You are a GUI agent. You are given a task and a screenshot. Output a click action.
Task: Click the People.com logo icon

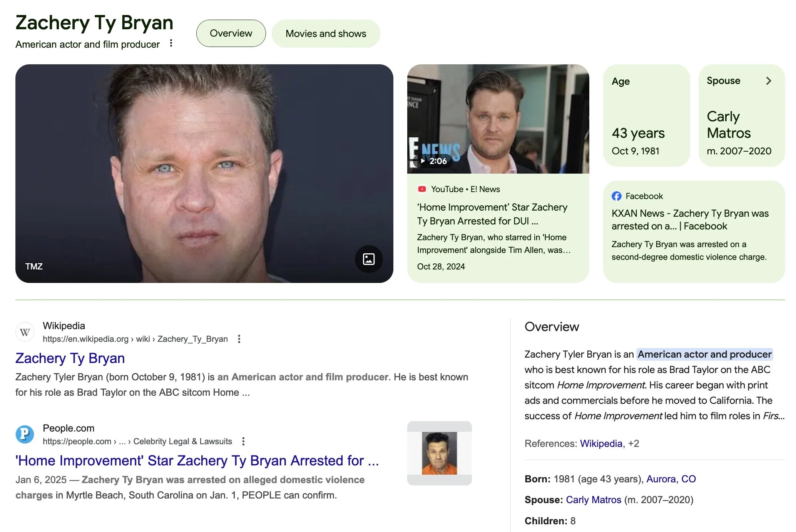tap(25, 434)
